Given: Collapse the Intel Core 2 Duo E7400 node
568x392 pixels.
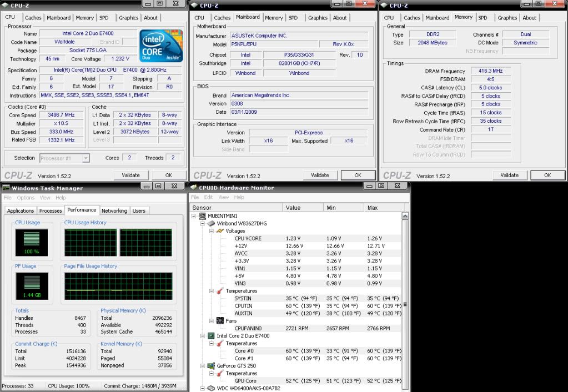Looking at the screenshot, I should [203, 336].
